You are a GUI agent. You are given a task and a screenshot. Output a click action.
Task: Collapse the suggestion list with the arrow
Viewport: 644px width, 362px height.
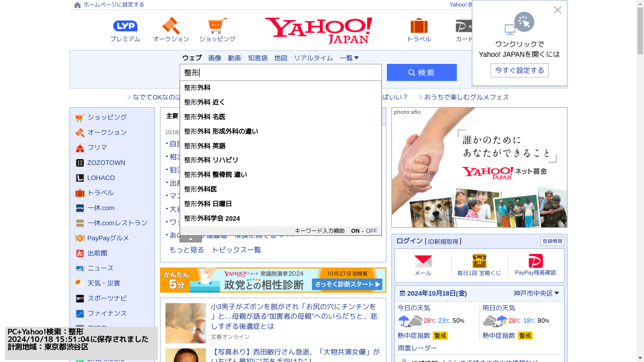click(191, 239)
